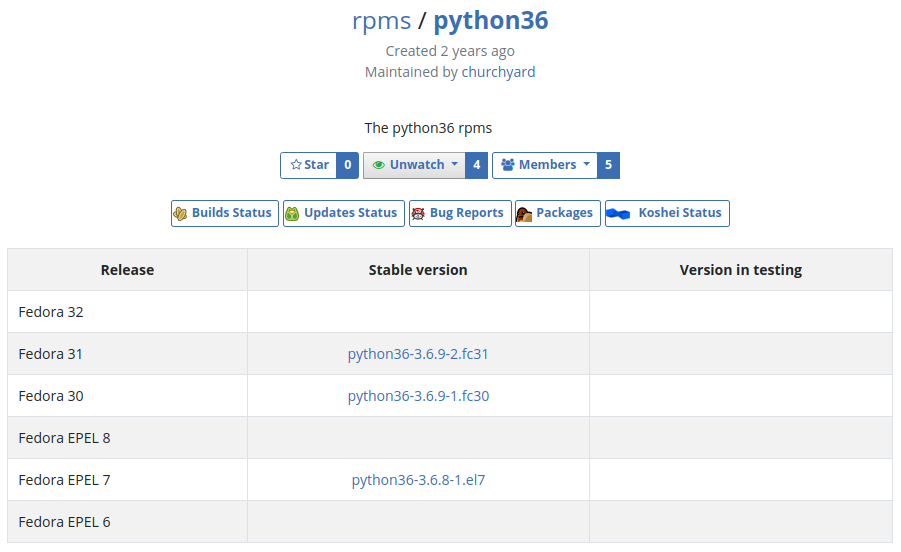Click 'Created 2 years ago' text
The width and height of the screenshot is (901, 552).
(x=450, y=51)
